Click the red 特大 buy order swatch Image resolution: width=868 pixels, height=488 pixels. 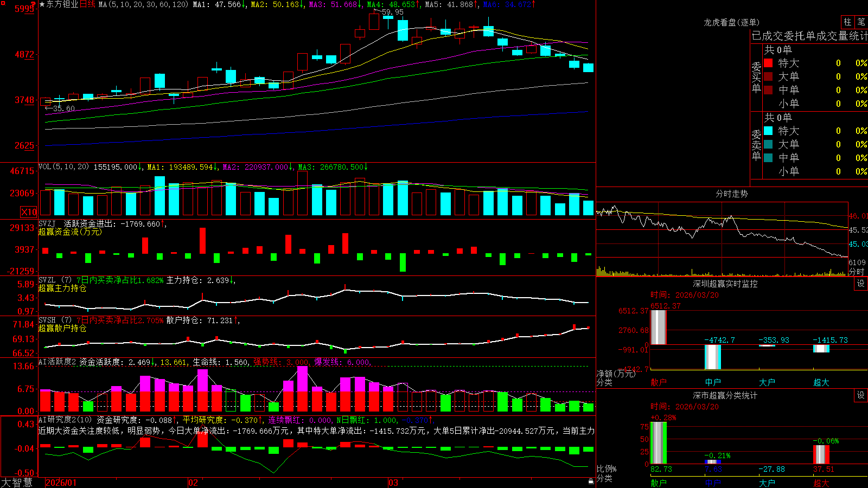768,63
